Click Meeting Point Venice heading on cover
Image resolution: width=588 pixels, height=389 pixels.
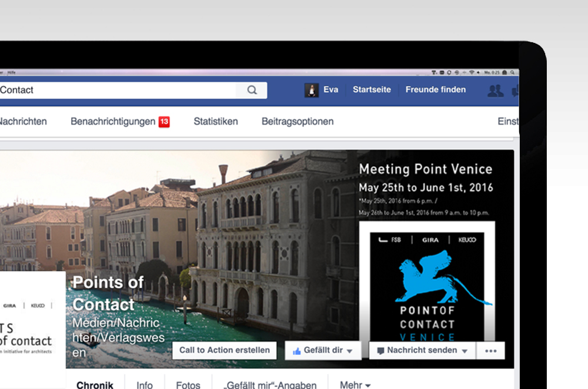point(425,169)
